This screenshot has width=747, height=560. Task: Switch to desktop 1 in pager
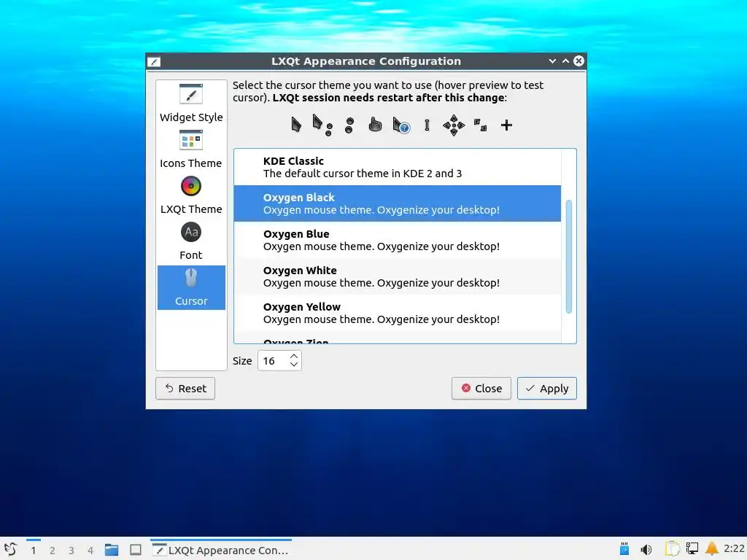(x=34, y=551)
